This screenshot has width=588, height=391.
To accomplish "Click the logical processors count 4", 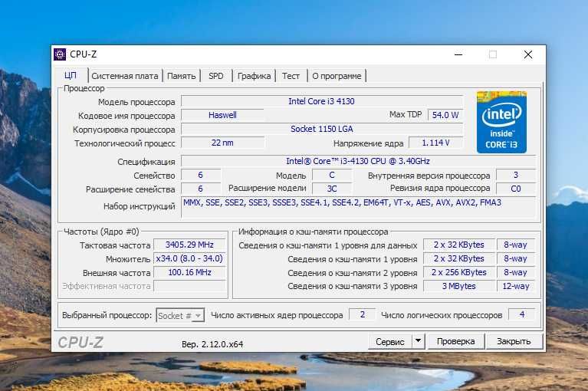I will pyautogui.click(x=522, y=314).
